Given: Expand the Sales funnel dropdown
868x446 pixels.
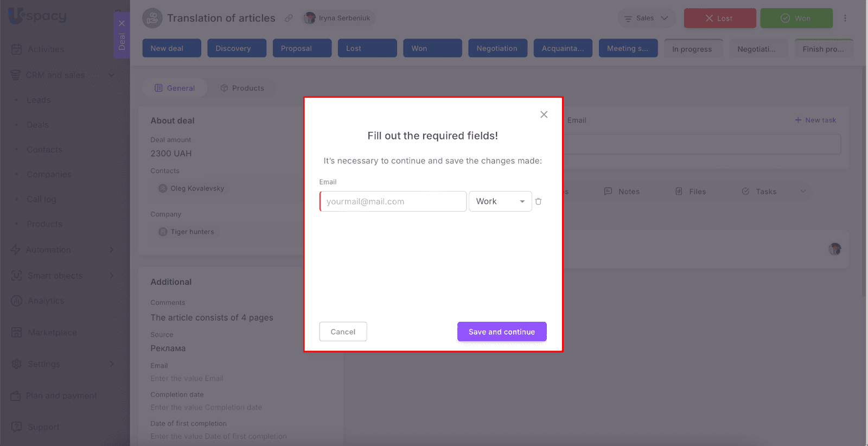Looking at the screenshot, I should pos(646,18).
